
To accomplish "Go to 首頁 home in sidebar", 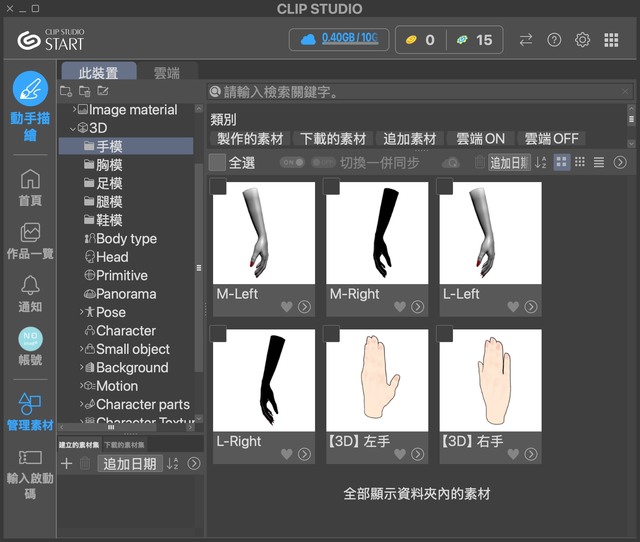I will (x=30, y=179).
